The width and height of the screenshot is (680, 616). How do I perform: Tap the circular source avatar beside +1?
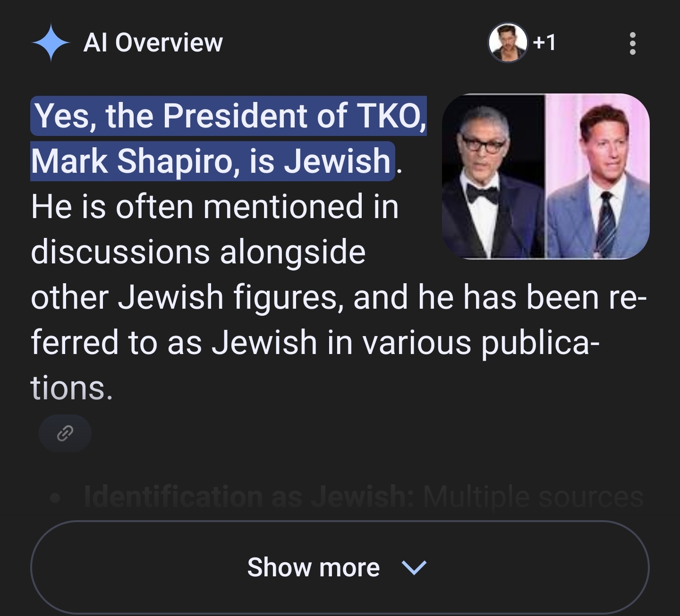tap(508, 43)
